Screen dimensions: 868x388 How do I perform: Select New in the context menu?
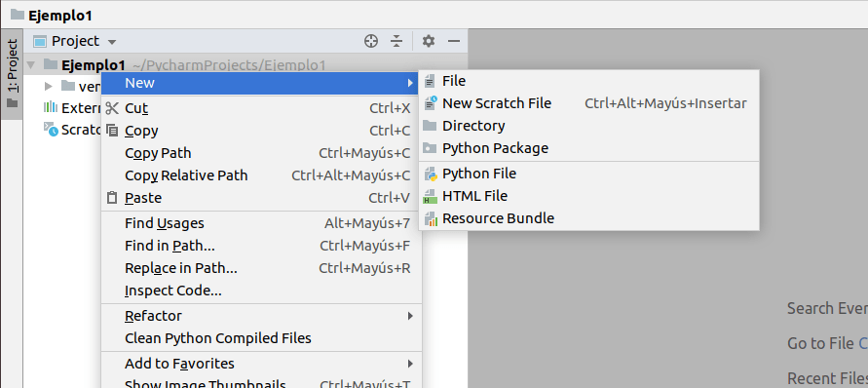pyautogui.click(x=261, y=83)
